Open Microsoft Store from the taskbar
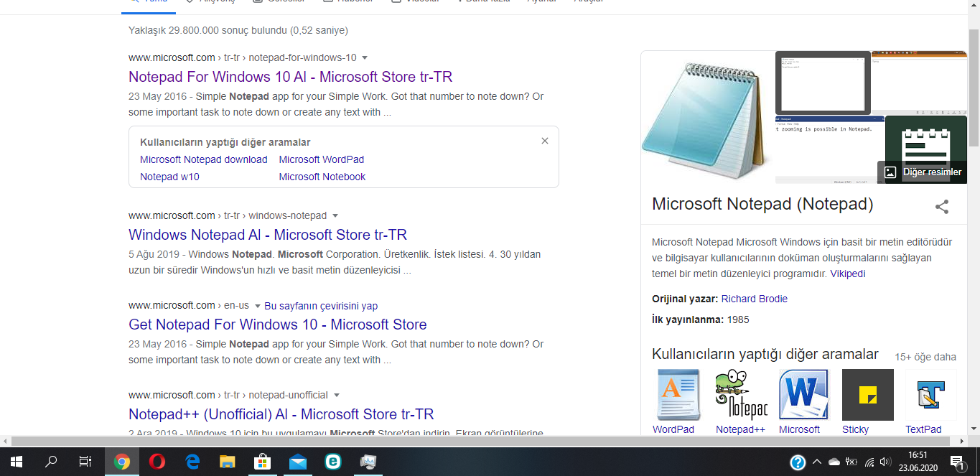The width and height of the screenshot is (980, 476). [x=263, y=462]
